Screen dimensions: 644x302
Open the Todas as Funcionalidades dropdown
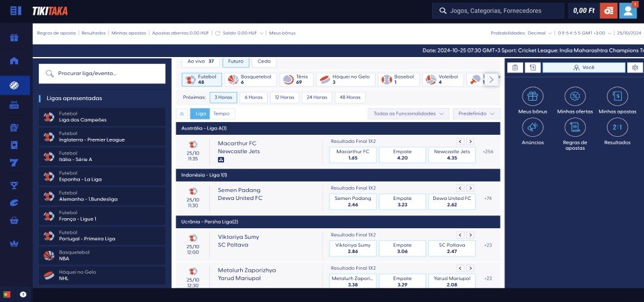(x=408, y=114)
